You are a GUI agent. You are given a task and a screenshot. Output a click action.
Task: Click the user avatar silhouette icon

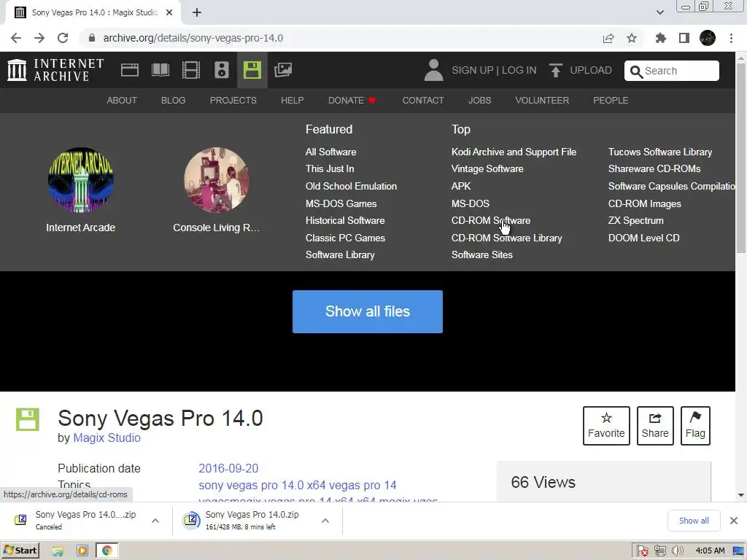(x=433, y=70)
